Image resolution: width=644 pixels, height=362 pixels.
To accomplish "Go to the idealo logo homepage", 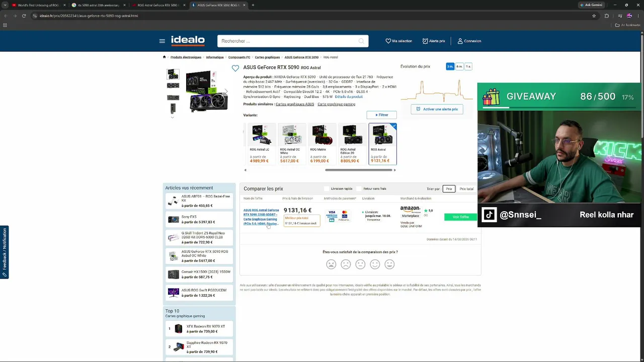I will [x=188, y=40].
